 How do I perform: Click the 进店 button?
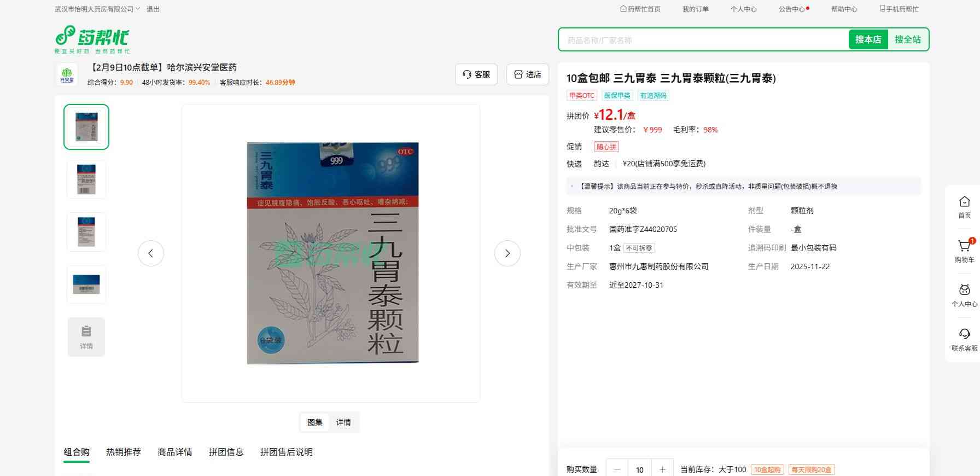(x=528, y=74)
